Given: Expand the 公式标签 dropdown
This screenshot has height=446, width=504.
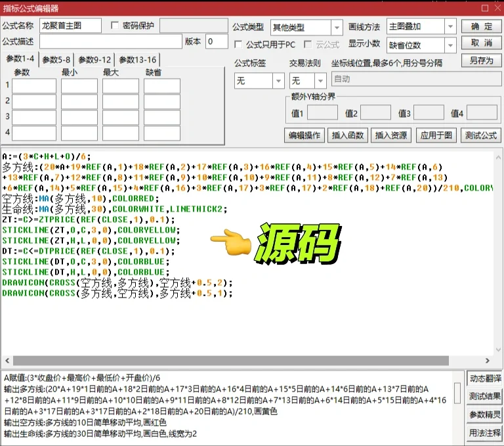Looking at the screenshot, I should [x=278, y=81].
